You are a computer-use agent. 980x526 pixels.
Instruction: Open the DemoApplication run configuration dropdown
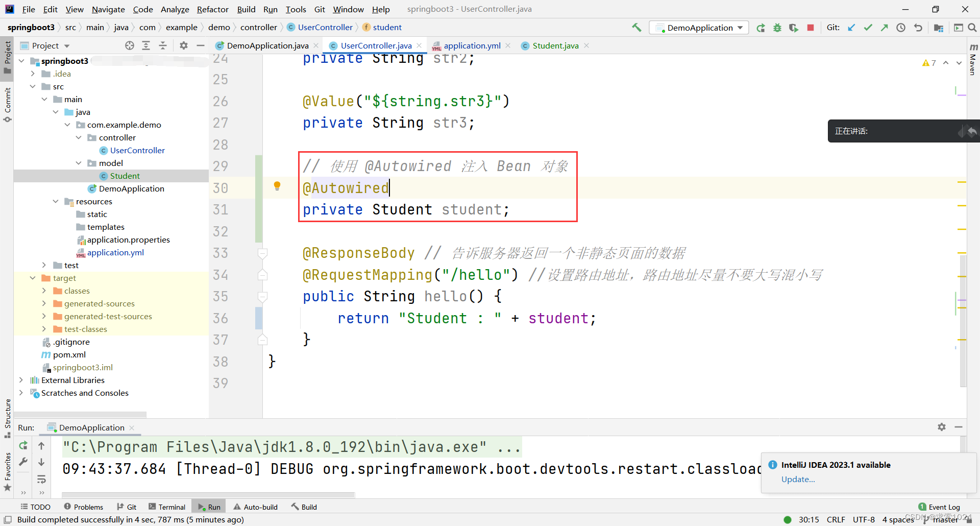coord(699,28)
